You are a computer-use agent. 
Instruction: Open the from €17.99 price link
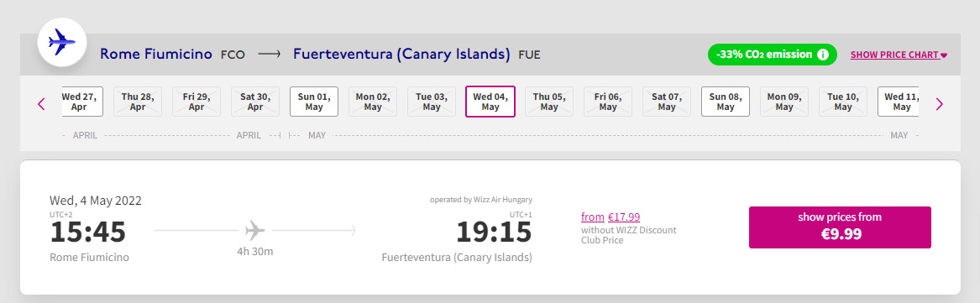(611, 217)
